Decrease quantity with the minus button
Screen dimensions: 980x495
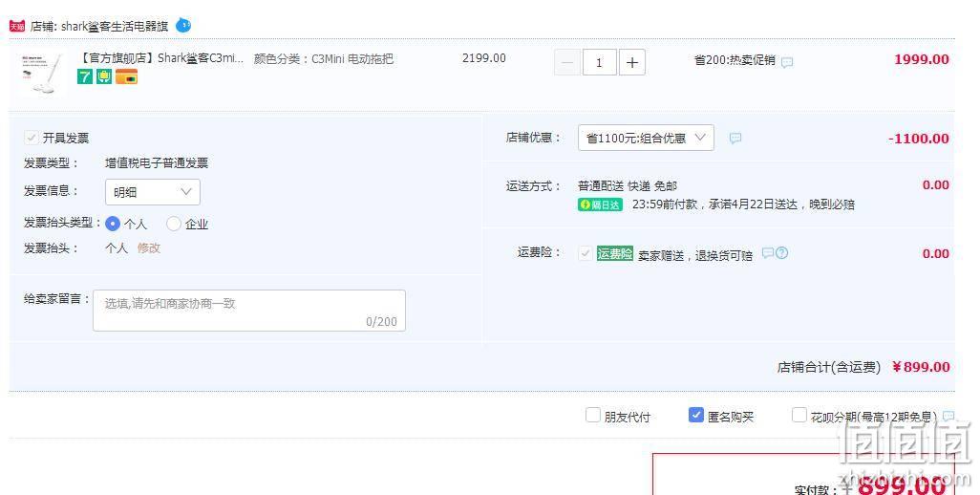[567, 62]
